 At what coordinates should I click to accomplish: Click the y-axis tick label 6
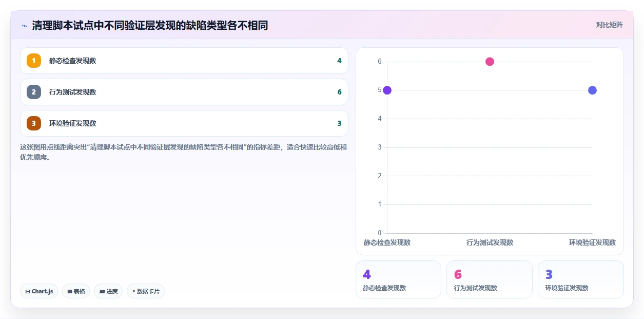tap(380, 62)
